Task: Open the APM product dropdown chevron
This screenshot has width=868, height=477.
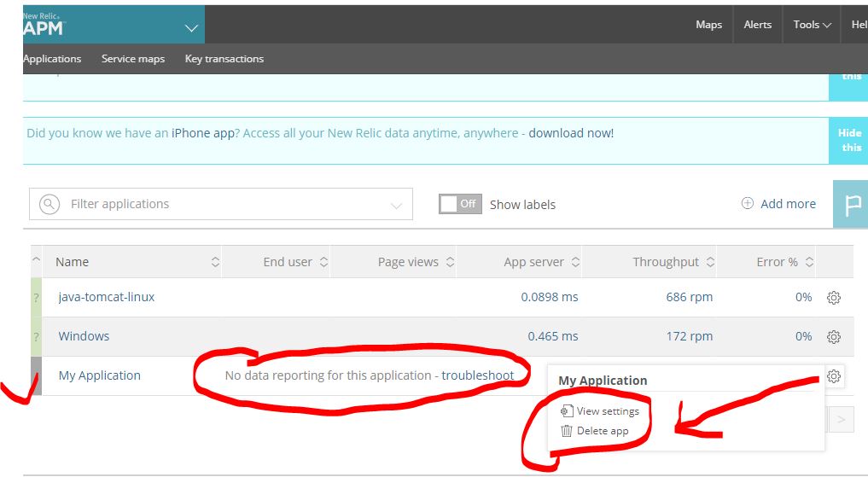Action: [x=190, y=28]
